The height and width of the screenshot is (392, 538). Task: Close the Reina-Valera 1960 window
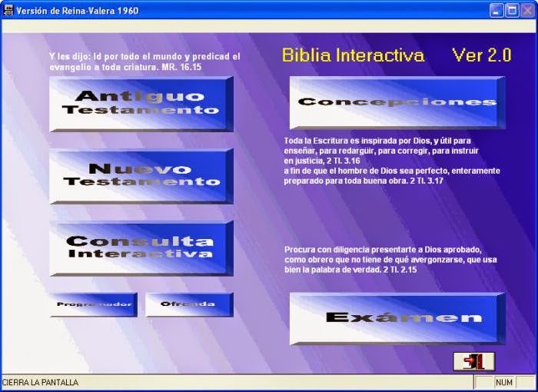pyautogui.click(x=527, y=11)
